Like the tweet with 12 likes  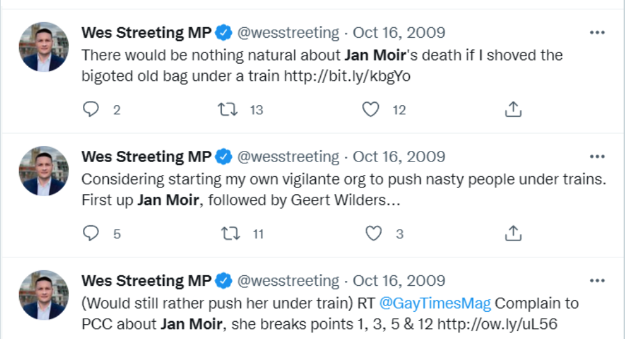click(370, 109)
